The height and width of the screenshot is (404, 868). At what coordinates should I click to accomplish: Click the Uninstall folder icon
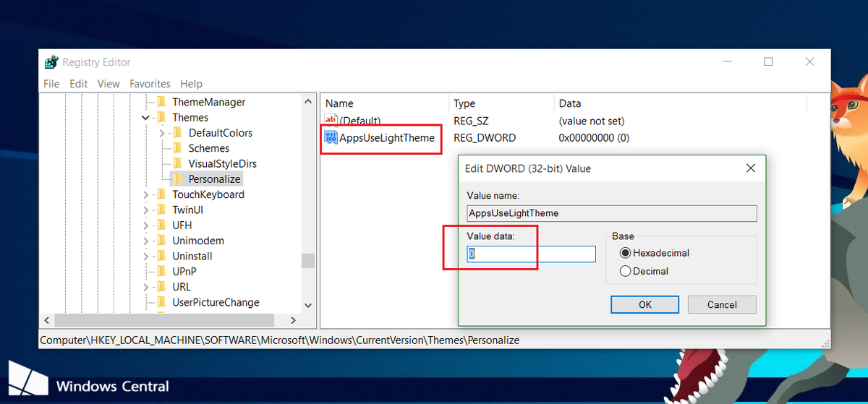click(x=161, y=256)
